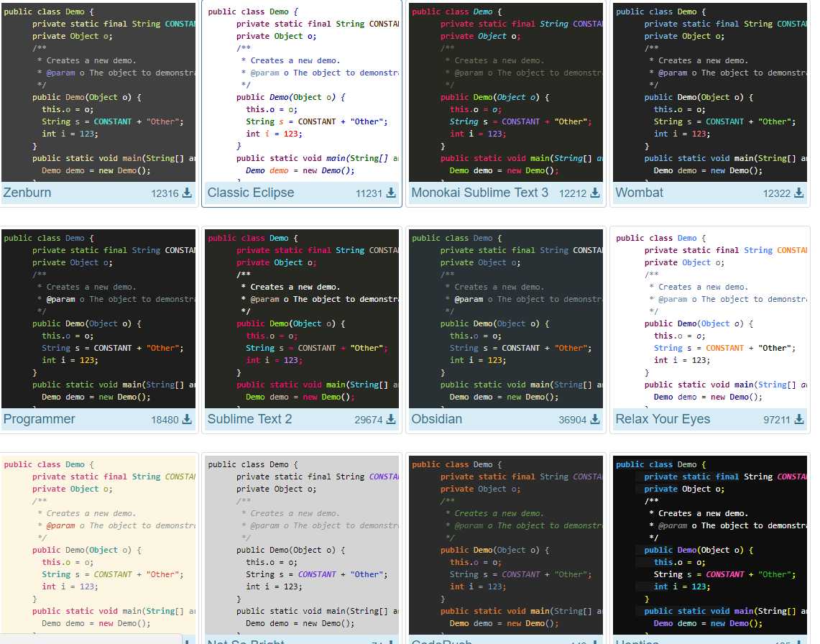Click the Relax Your Eyes code preview

(709, 318)
